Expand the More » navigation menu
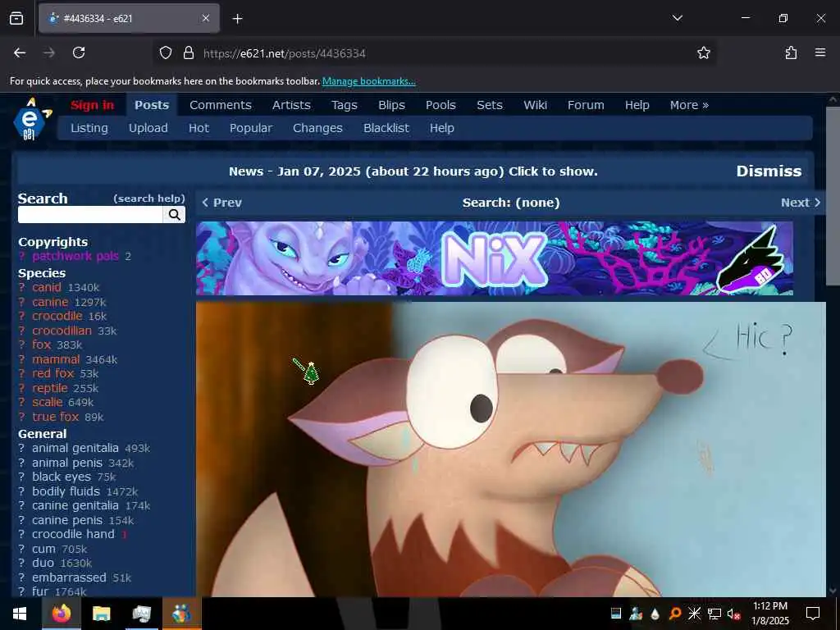 689,105
